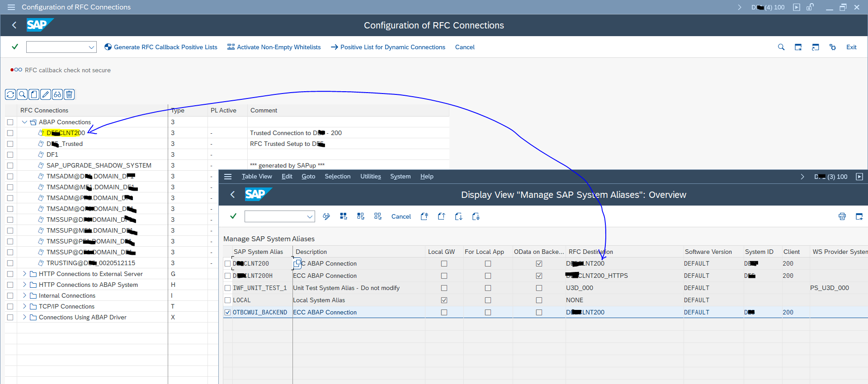Click the Edit pencil icon above the RFC tree
Screen dimensions: 868x384
(x=46, y=94)
